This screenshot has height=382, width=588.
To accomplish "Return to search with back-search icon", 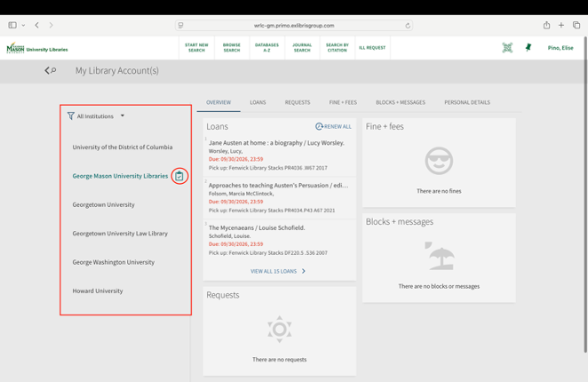I will coord(51,70).
